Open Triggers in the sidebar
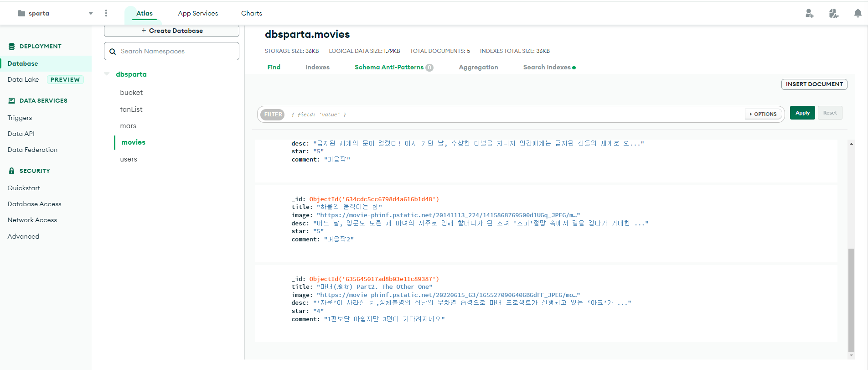868x370 pixels. point(20,118)
